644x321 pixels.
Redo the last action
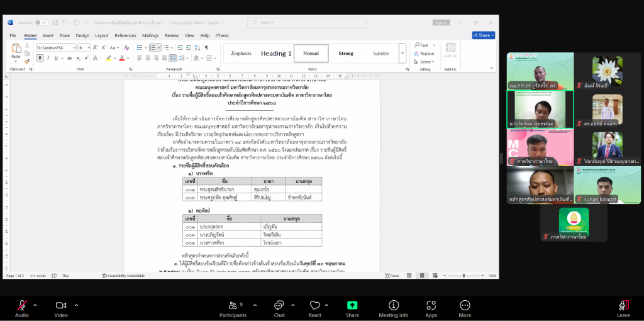click(x=76, y=23)
